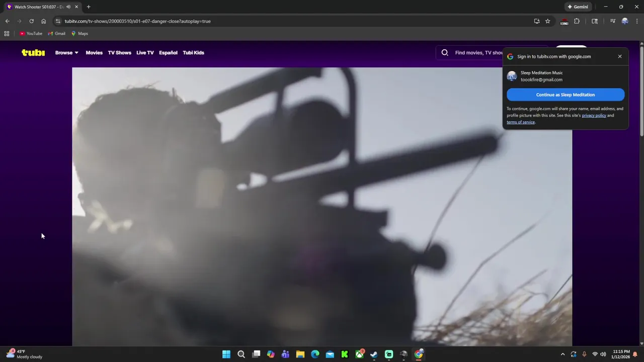Click the video player area
The image size is (644, 362).
322,206
